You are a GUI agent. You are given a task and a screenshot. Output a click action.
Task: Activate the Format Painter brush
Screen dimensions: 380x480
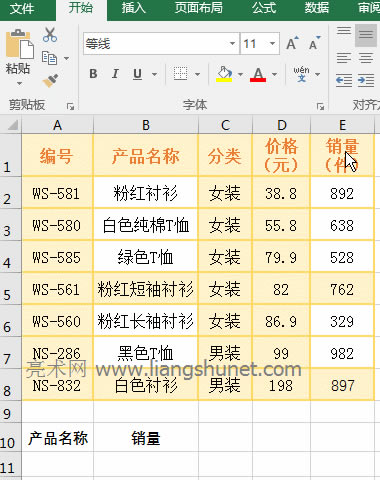coord(50,80)
